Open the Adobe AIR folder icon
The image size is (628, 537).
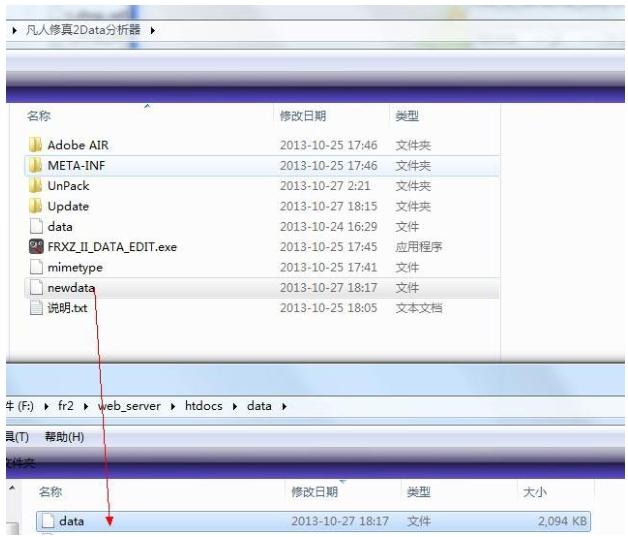tap(36, 145)
